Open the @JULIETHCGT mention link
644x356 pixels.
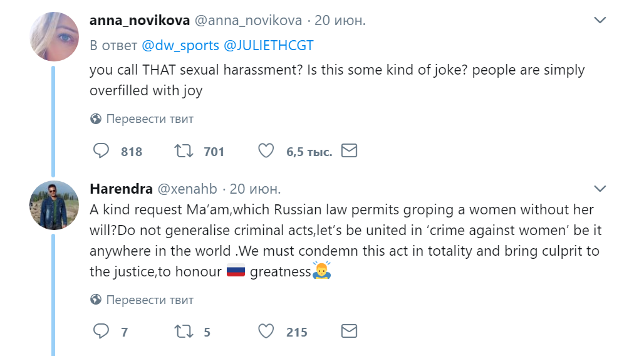(x=269, y=45)
